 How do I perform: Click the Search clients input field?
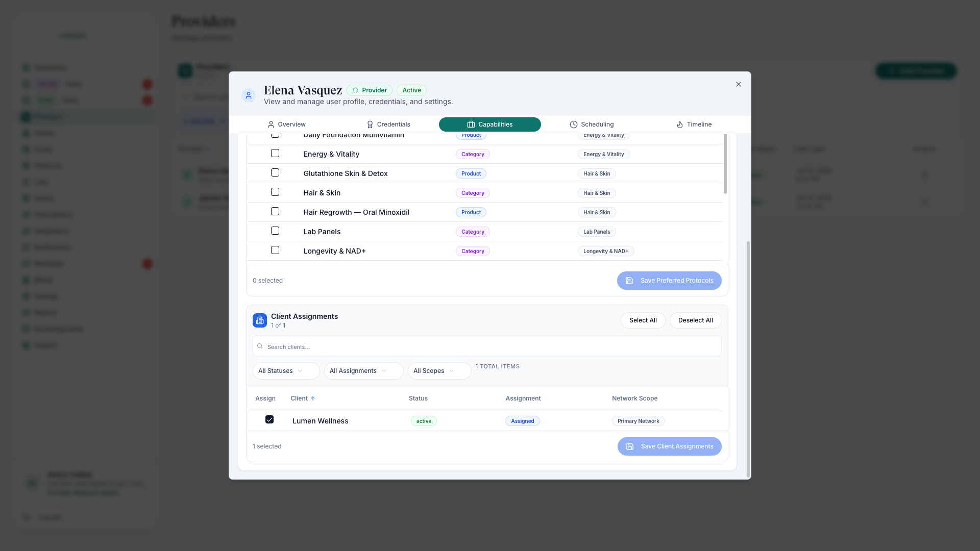click(487, 346)
